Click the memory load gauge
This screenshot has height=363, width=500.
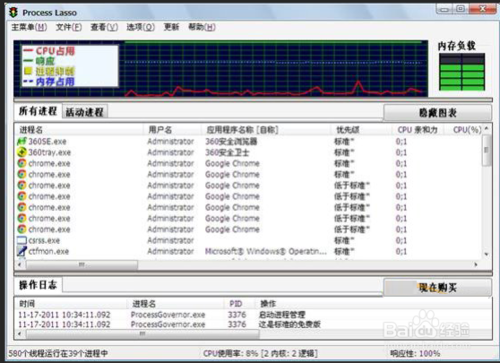point(462,72)
